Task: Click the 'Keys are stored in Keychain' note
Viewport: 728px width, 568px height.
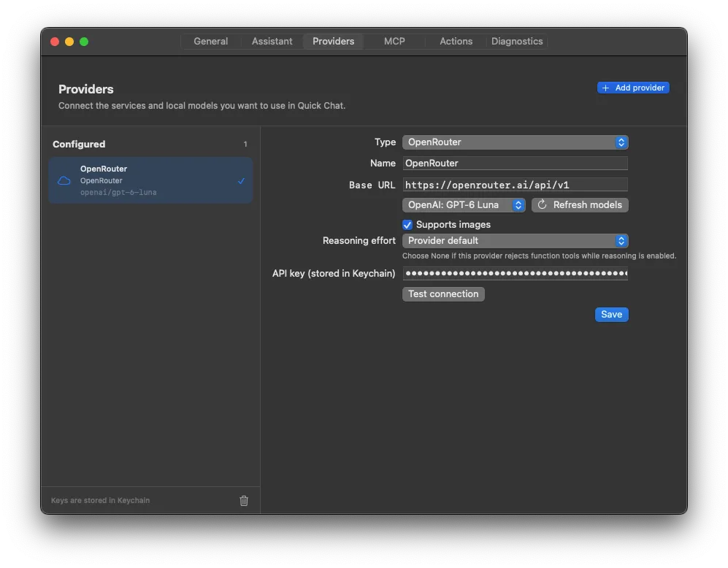Action: click(x=100, y=500)
